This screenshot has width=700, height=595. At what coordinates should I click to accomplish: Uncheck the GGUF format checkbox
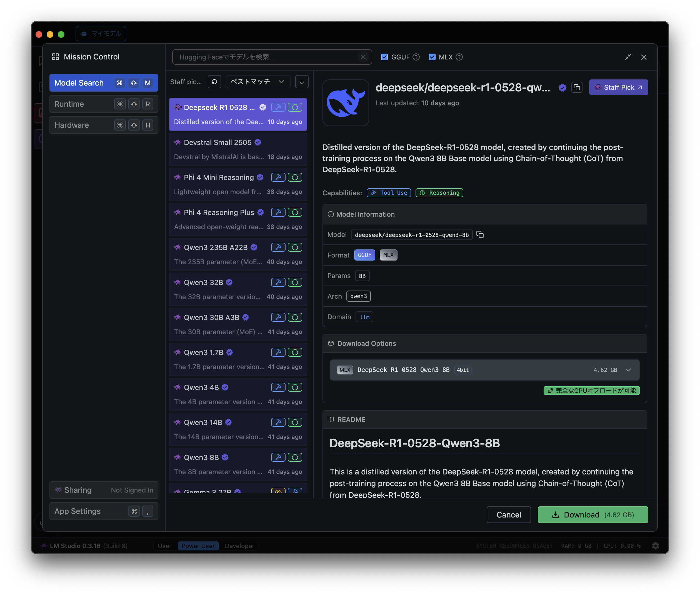[x=384, y=57]
